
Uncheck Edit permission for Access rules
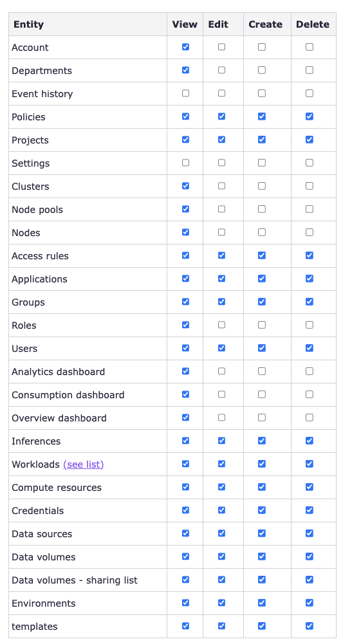[x=221, y=255]
